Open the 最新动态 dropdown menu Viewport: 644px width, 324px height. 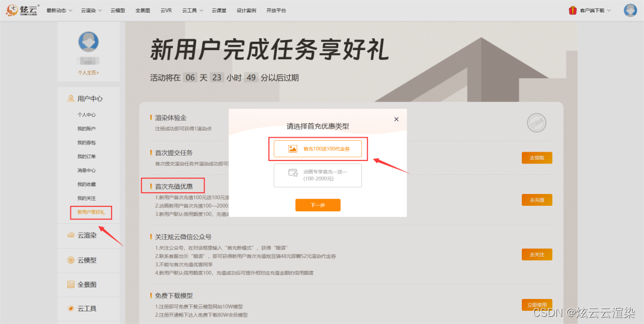(x=59, y=10)
